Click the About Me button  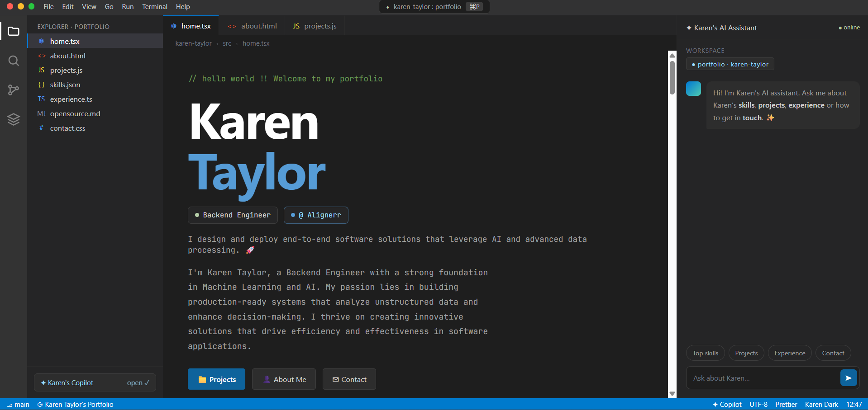(284, 379)
